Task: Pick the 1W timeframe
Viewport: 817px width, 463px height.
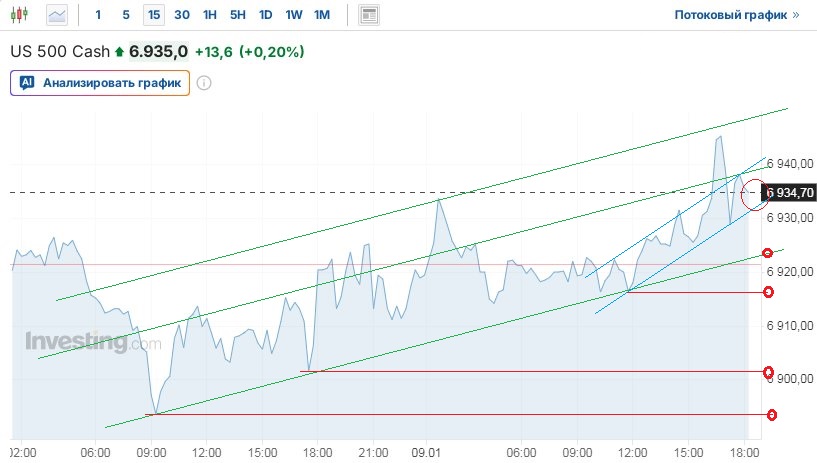Action: [293, 15]
